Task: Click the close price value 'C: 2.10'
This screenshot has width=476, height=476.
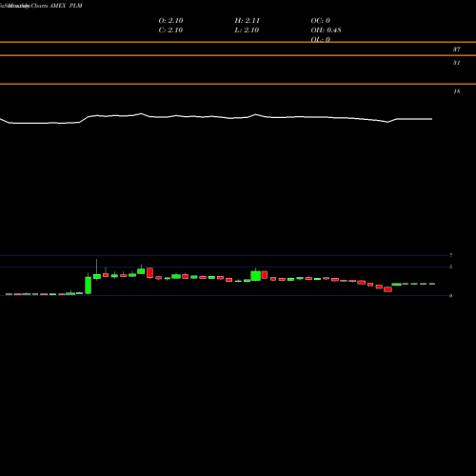Action: pos(170,30)
